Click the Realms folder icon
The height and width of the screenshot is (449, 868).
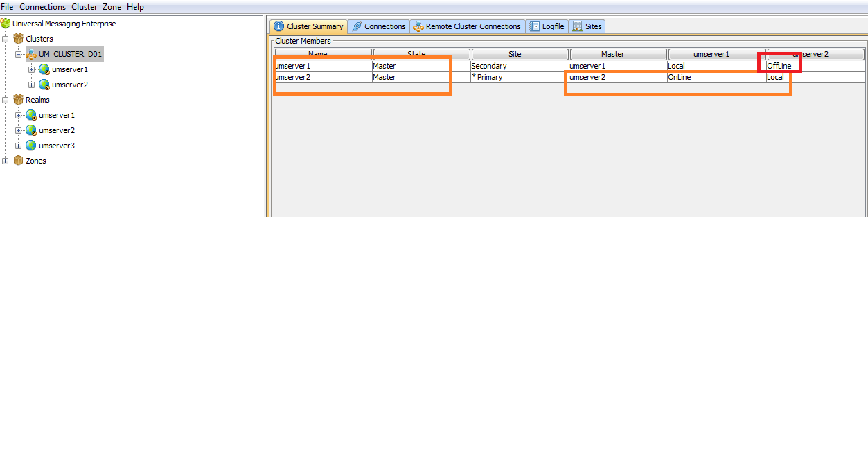pyautogui.click(x=18, y=100)
